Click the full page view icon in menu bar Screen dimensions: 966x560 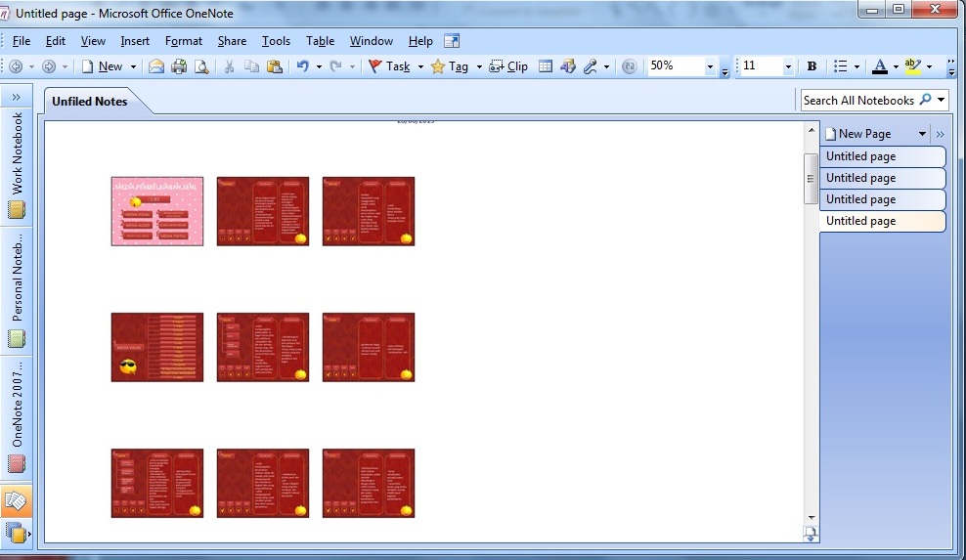pos(452,41)
